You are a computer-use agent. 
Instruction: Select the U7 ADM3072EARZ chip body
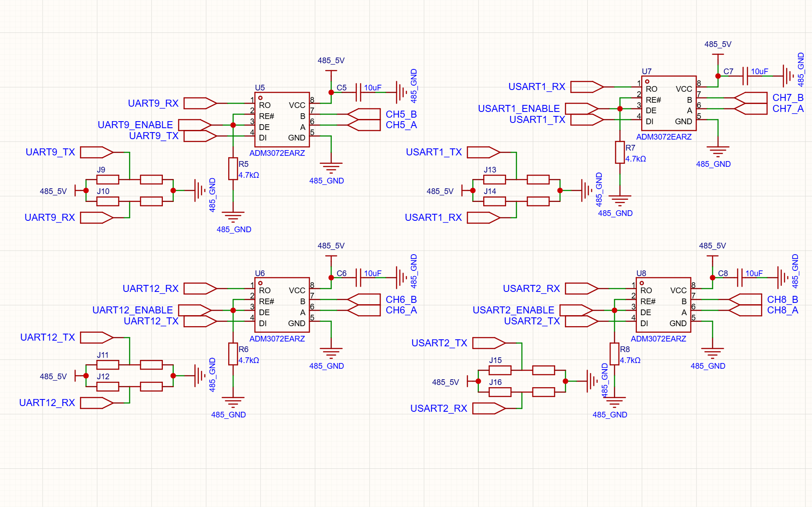[669, 103]
